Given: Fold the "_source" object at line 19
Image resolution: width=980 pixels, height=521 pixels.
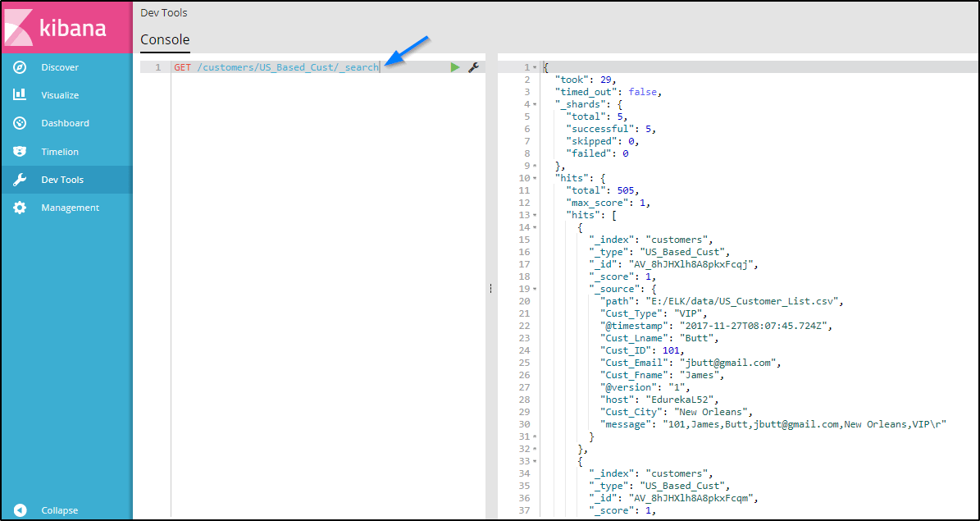Looking at the screenshot, I should coord(535,289).
